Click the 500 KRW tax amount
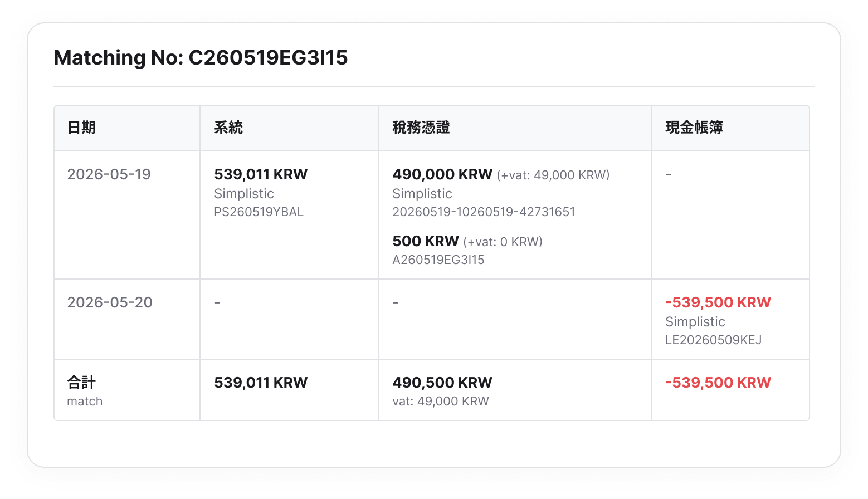This screenshot has height=499, width=868. coord(426,241)
